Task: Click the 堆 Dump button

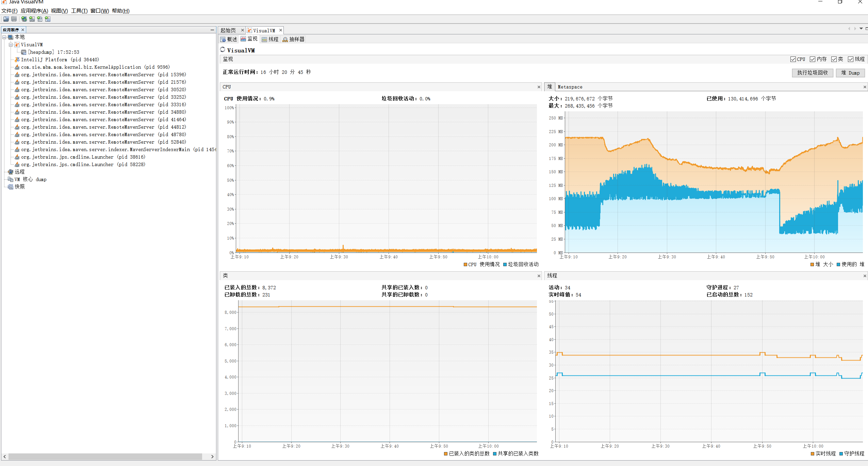Action: [850, 73]
